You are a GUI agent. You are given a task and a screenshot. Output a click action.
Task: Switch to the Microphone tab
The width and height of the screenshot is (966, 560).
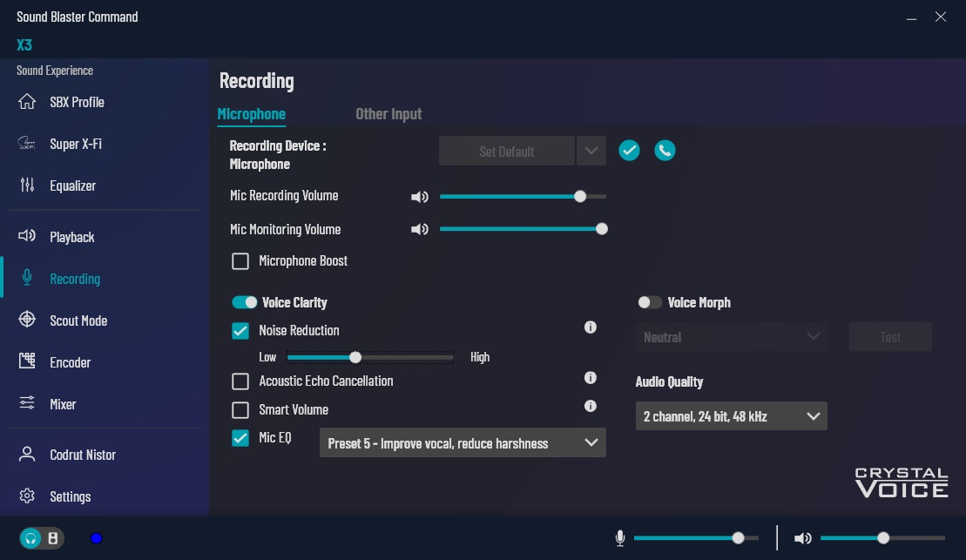[x=252, y=114]
